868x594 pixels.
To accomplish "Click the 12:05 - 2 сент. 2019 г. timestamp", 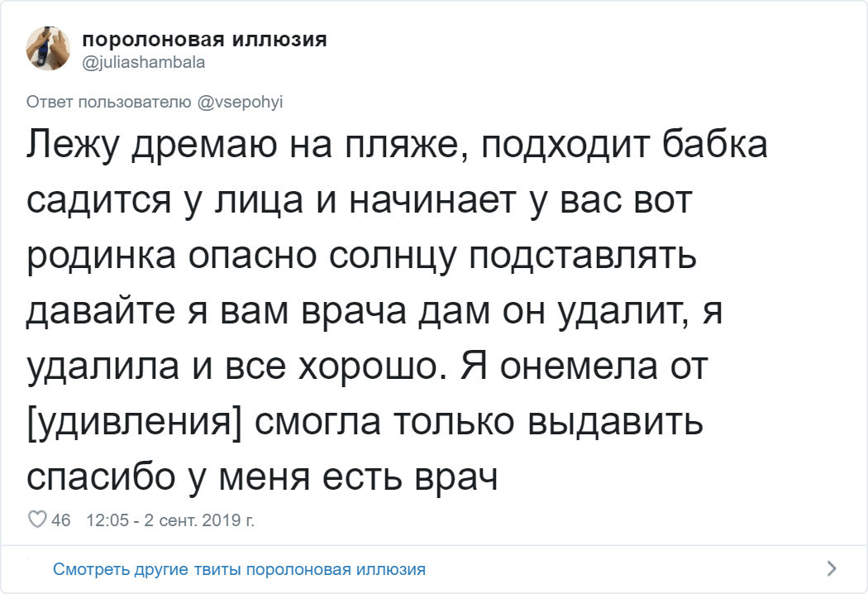I will (169, 520).
